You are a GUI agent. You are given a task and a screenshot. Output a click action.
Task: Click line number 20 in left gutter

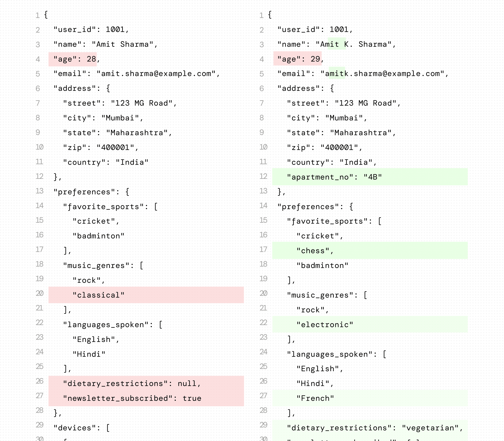tap(40, 293)
